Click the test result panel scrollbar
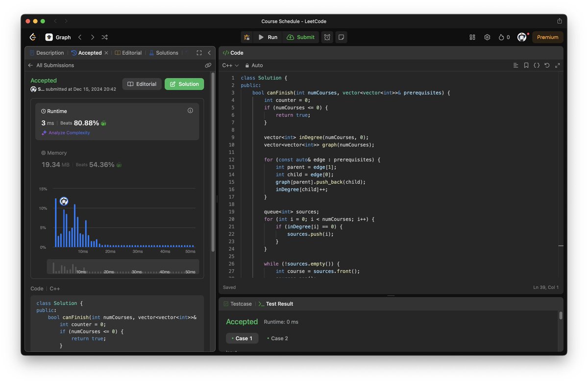This screenshot has width=588, height=383. click(561, 316)
